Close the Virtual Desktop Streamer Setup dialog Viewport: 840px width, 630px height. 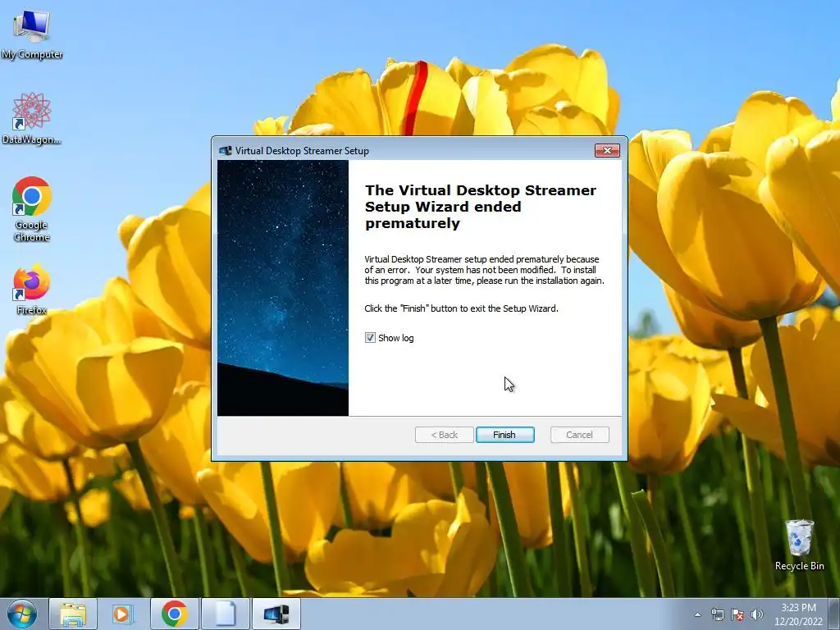607,151
